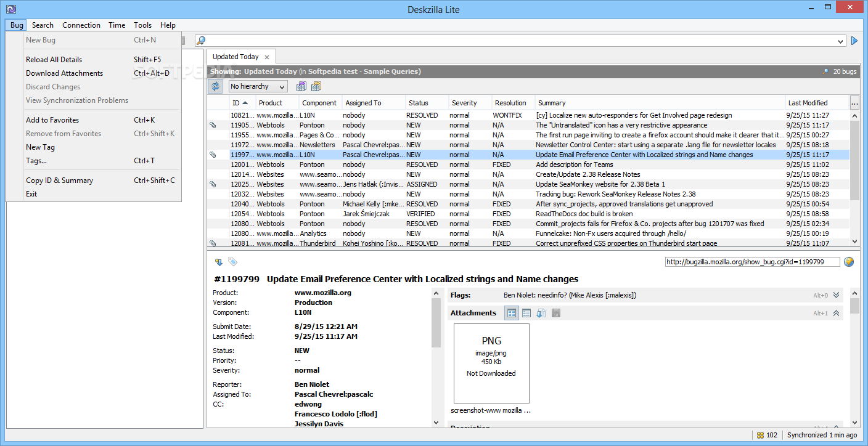Open the Bug menu
The width and height of the screenshot is (868, 446).
pyautogui.click(x=17, y=25)
